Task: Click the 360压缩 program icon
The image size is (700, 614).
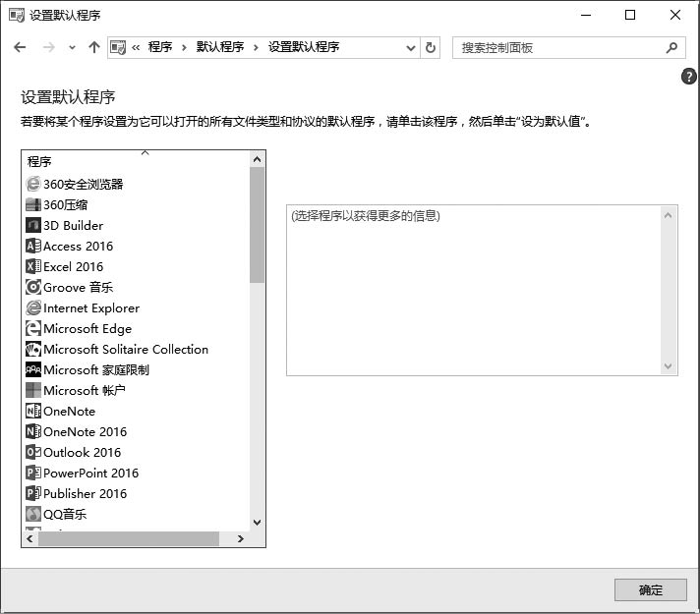Action: point(33,204)
